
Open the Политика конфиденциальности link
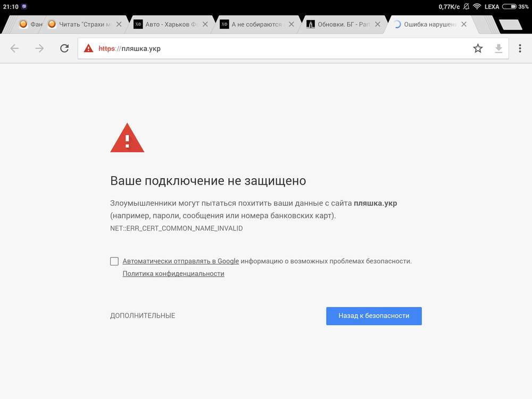click(x=173, y=273)
